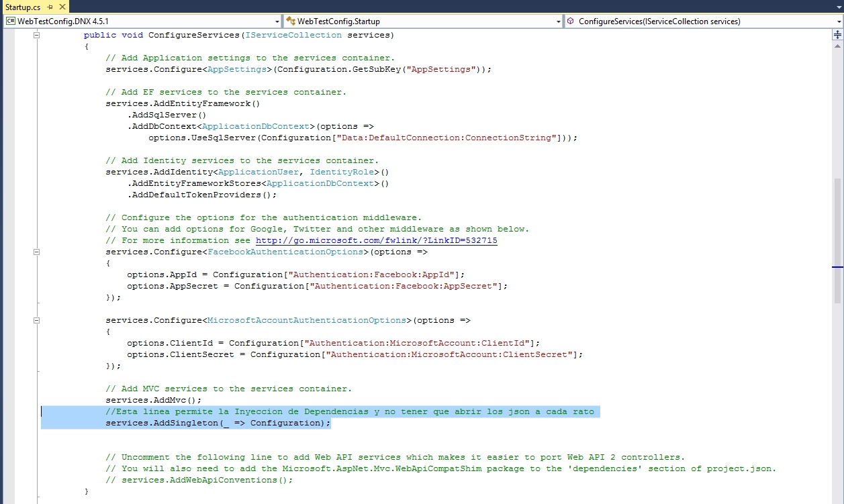844x504 pixels.
Task: Click the comment 'Add Identity services to the services container'
Action: [242, 160]
